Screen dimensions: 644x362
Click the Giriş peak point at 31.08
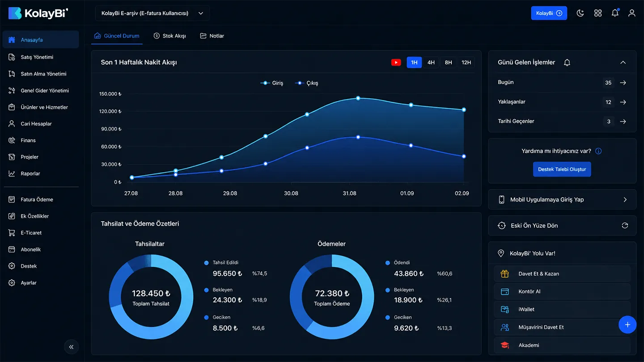[x=358, y=98]
